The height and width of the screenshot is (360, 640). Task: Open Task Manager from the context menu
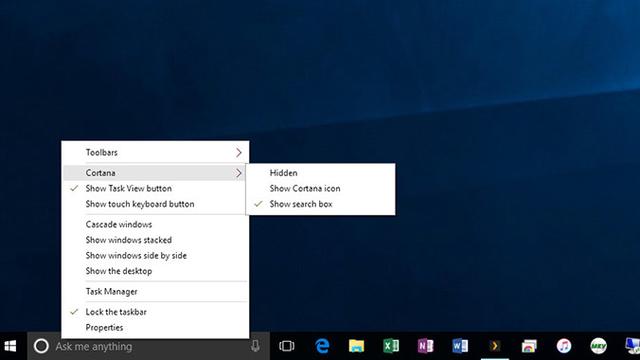(x=155, y=291)
